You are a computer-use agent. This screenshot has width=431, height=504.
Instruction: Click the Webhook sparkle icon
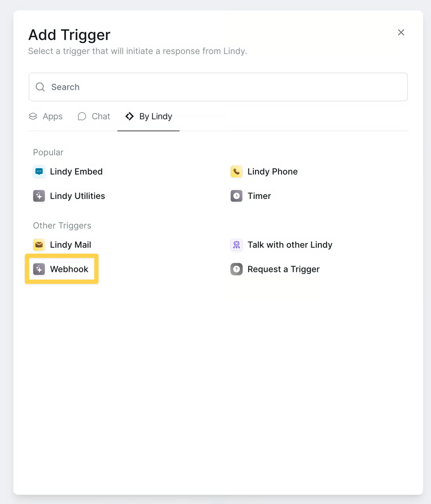(39, 269)
